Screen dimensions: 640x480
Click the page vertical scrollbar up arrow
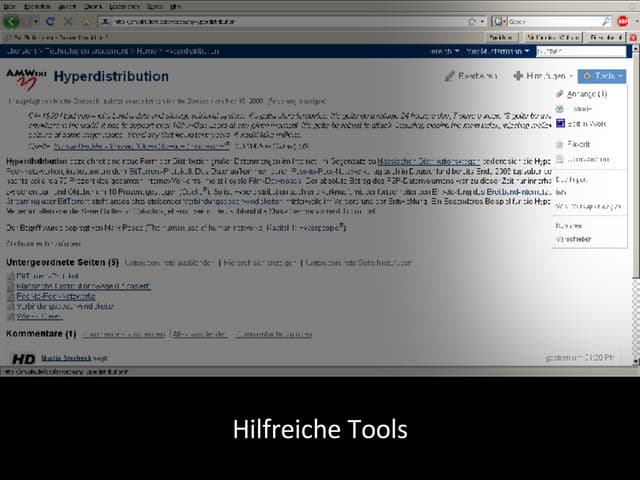(x=636, y=49)
